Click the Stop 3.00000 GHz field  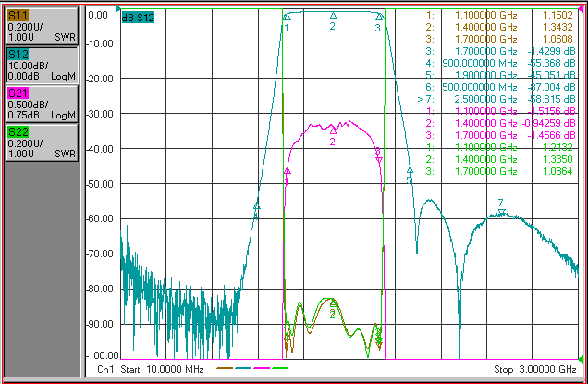(x=535, y=369)
